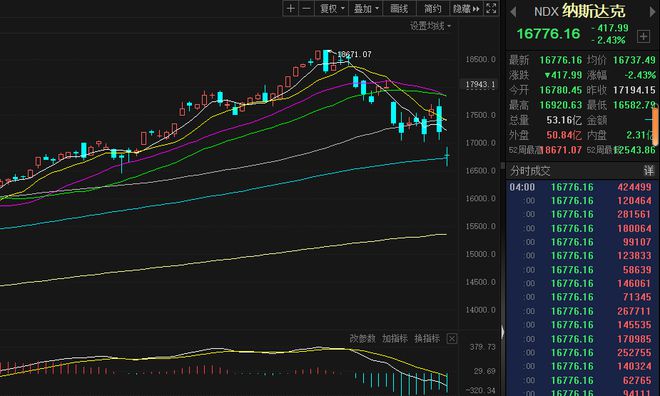Expand 设置均线 moving average settings

pos(430,26)
